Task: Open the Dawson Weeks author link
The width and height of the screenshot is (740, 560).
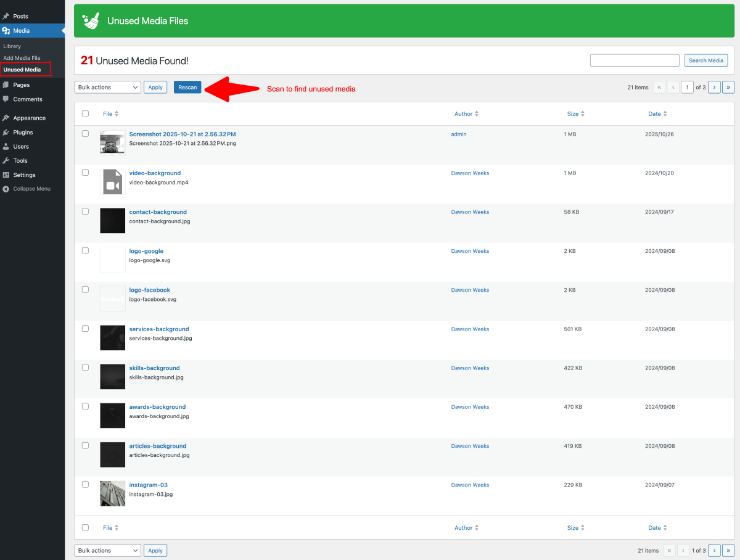Action: point(470,173)
